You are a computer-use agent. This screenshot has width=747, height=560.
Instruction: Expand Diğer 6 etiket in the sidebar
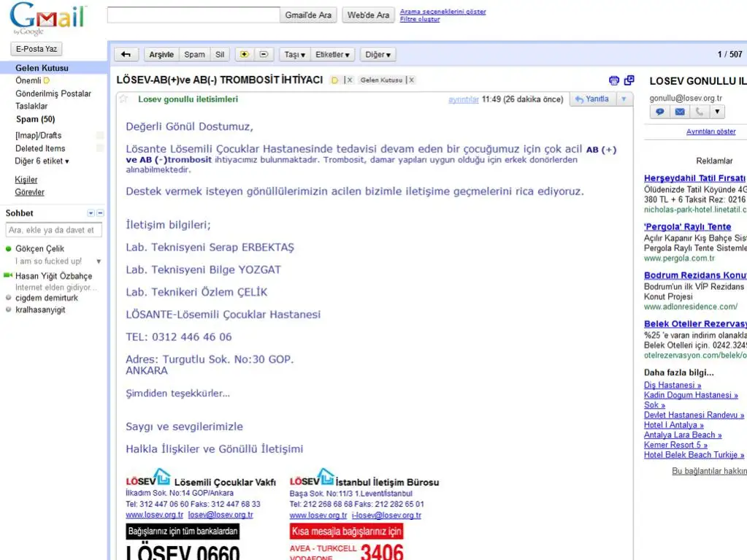pyautogui.click(x=42, y=161)
